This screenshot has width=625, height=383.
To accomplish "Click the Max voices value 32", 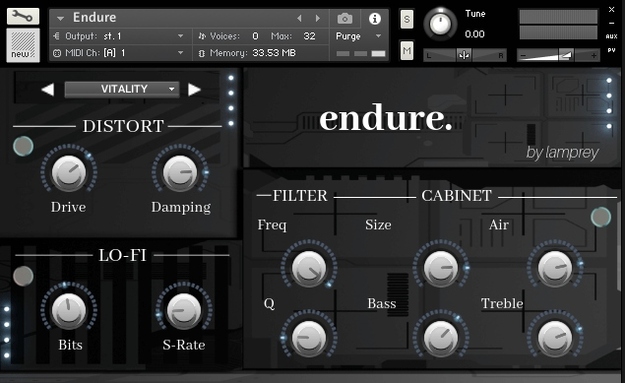I will (x=309, y=36).
